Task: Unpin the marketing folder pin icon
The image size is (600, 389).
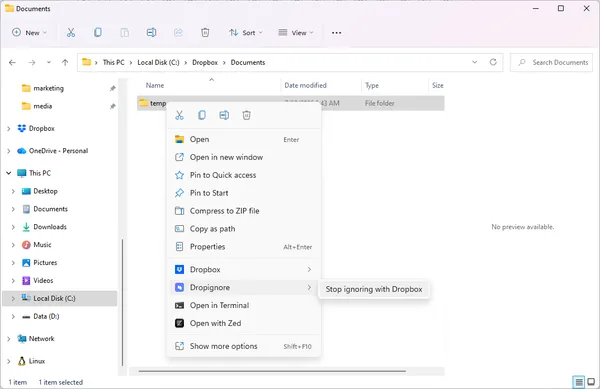Action: point(112,88)
